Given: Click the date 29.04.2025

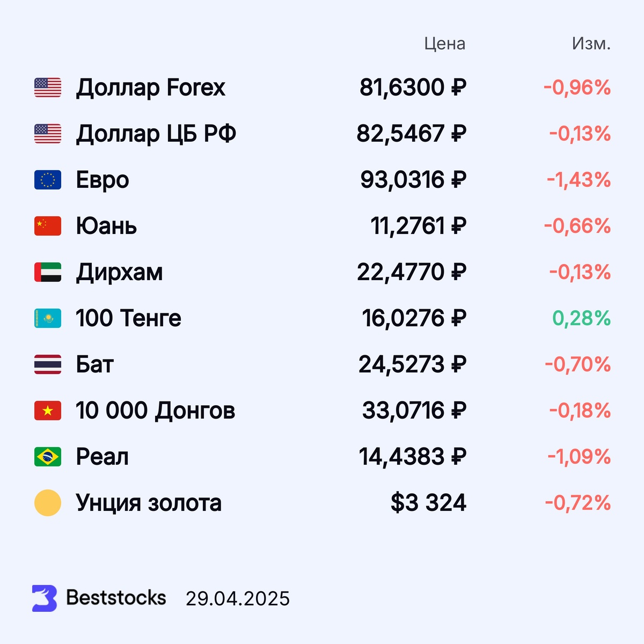Looking at the screenshot, I should (238, 598).
